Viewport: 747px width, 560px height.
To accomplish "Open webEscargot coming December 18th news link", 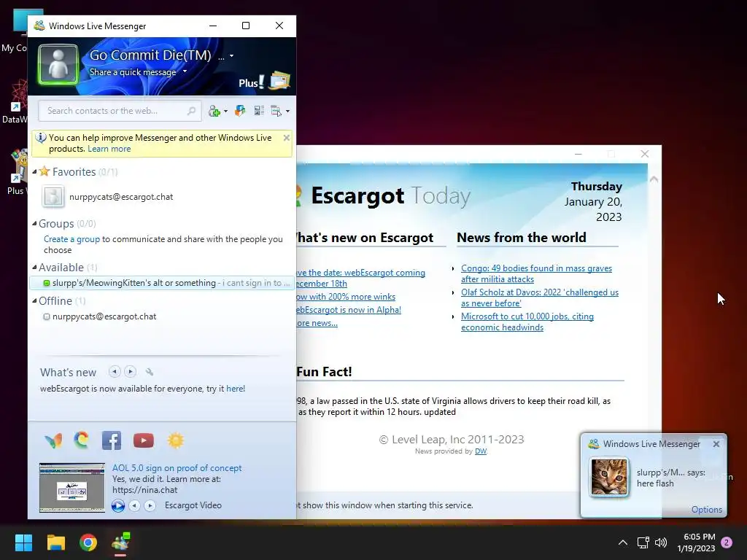I will click(360, 278).
